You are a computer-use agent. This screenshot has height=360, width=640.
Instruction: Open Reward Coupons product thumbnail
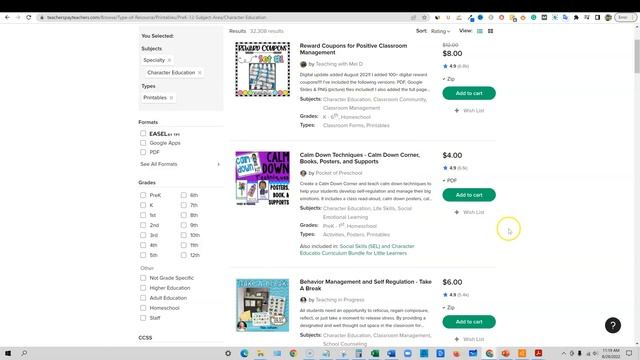pyautogui.click(x=262, y=69)
